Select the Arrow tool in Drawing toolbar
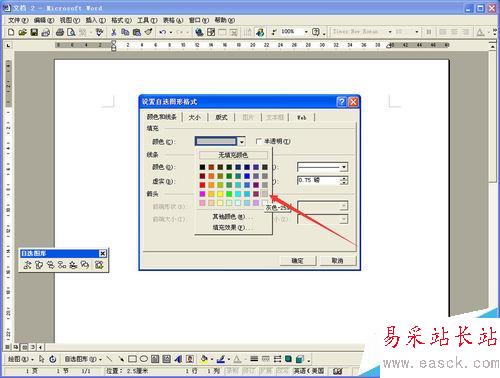The width and height of the screenshot is (500, 378). pyautogui.click(x=121, y=359)
